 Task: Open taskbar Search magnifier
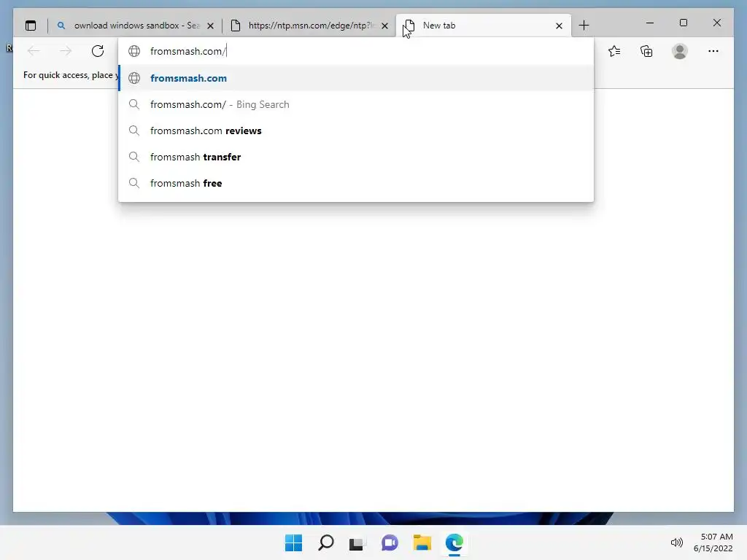coord(326,542)
